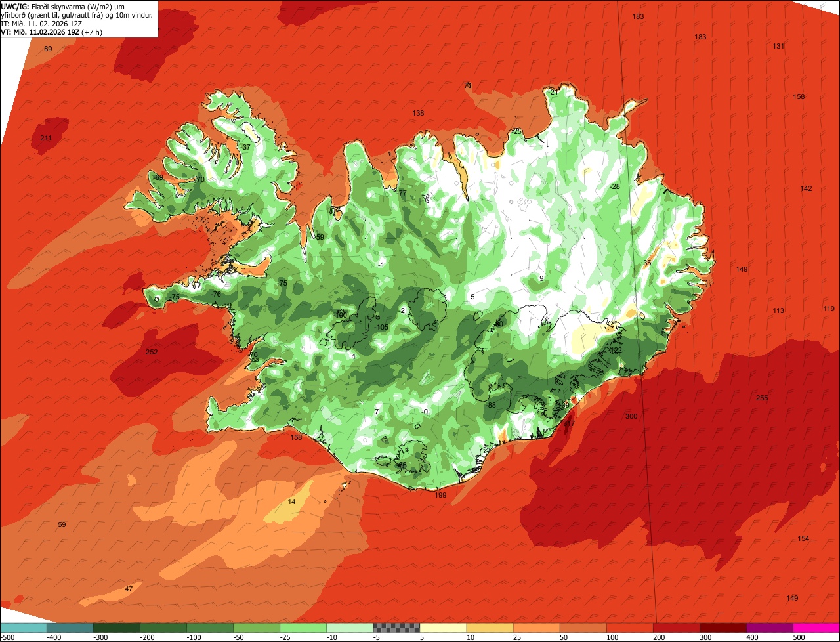Viewport: 840px width, 642px height.
Task: Click the map value -69
Action: tap(158, 178)
